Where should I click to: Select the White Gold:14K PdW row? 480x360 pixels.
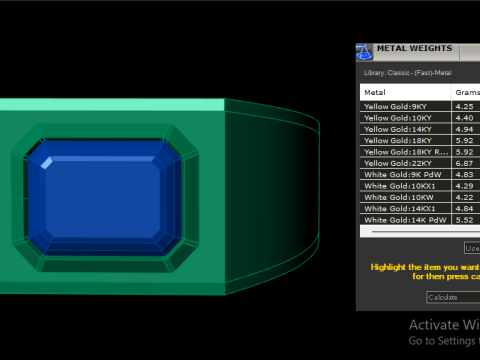click(x=420, y=220)
